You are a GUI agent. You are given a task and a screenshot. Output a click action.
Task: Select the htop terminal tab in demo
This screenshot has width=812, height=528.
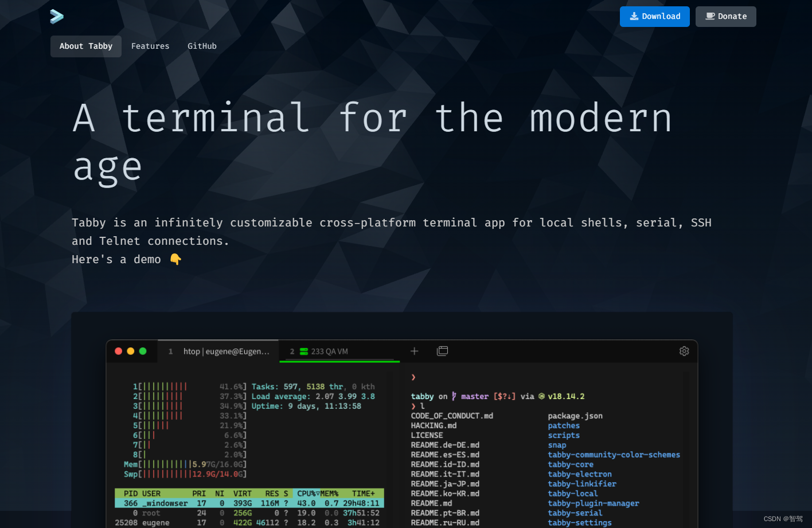pyautogui.click(x=219, y=351)
